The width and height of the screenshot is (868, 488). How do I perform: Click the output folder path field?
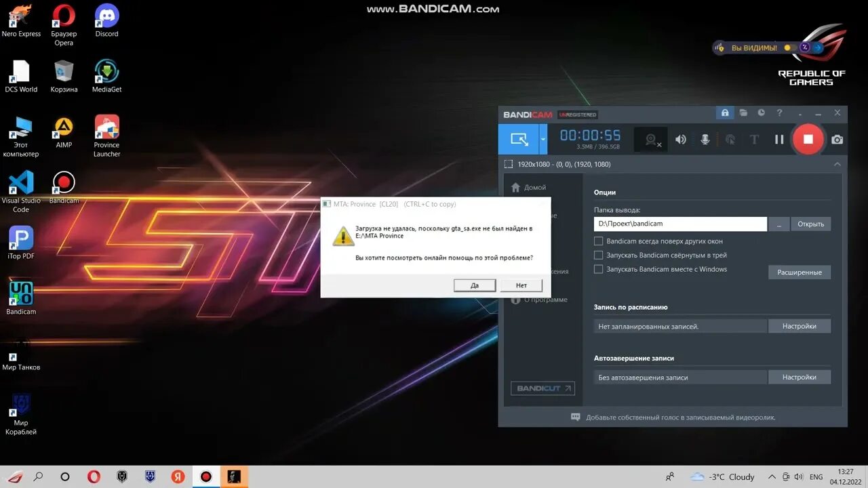(x=680, y=224)
